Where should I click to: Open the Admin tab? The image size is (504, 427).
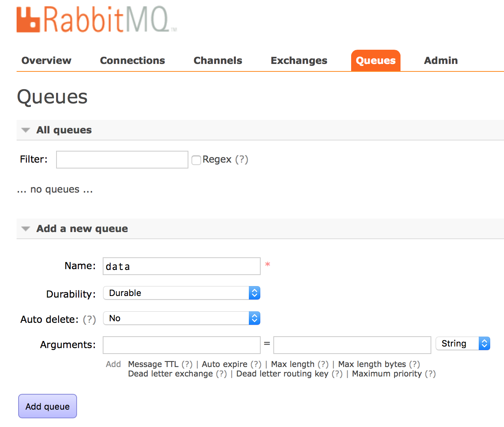[x=441, y=60]
